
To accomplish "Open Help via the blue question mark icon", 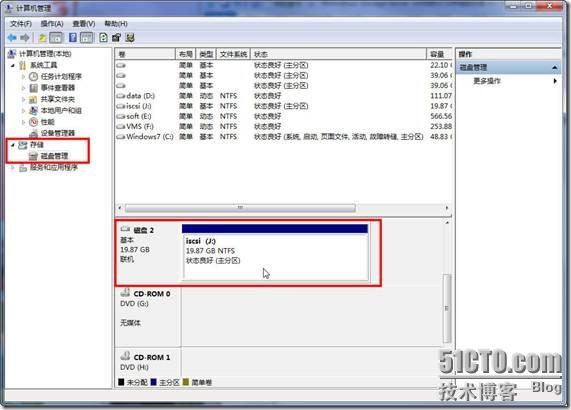I will 73,38.
